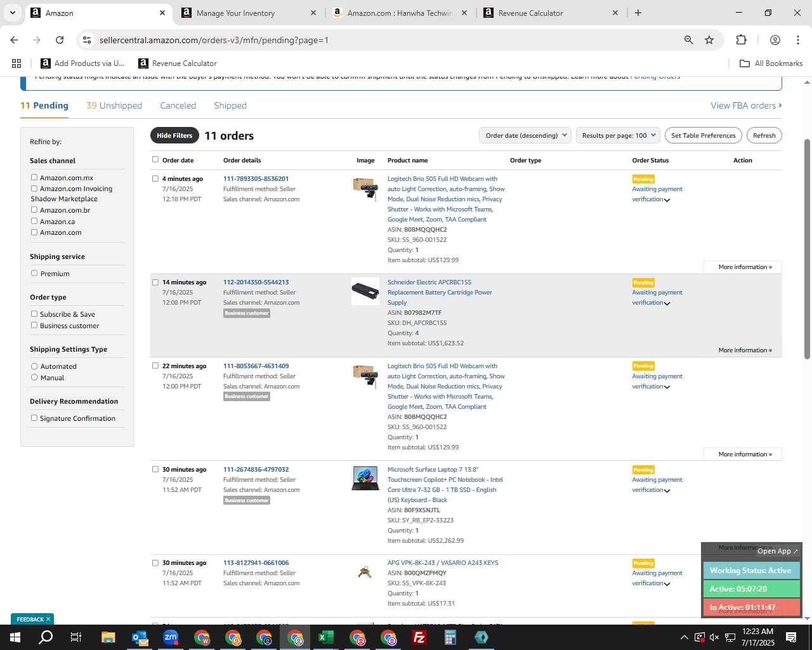Image resolution: width=812 pixels, height=650 pixels.
Task: Open the Chrome profile icon
Action: (x=775, y=40)
